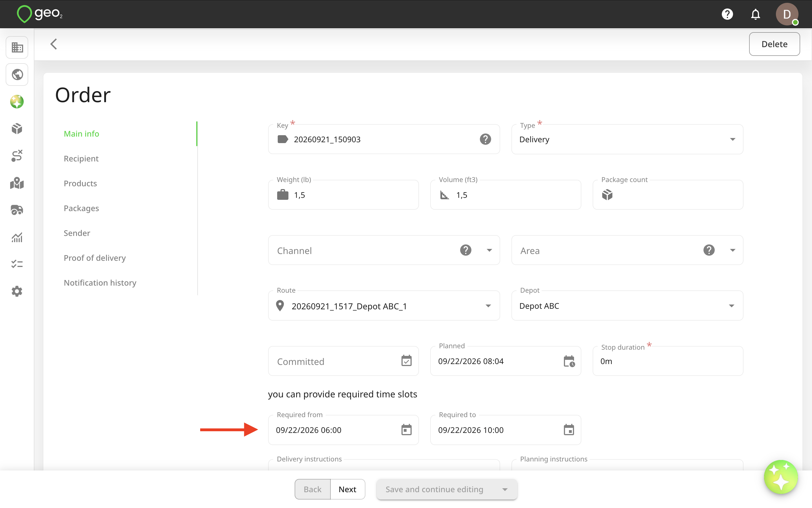812x508 pixels.
Task: Expand the Channel dropdown arrow
Action: coord(489,250)
